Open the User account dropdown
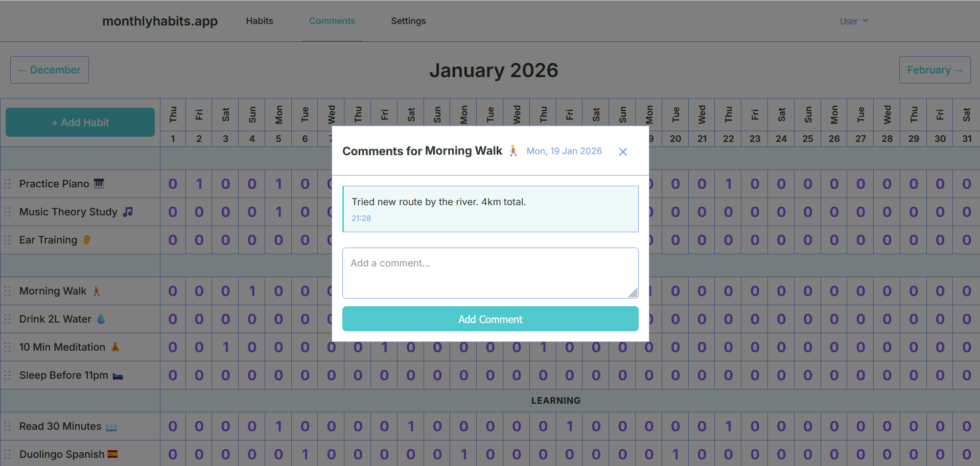Viewport: 980px width, 466px height. pyautogui.click(x=853, y=21)
